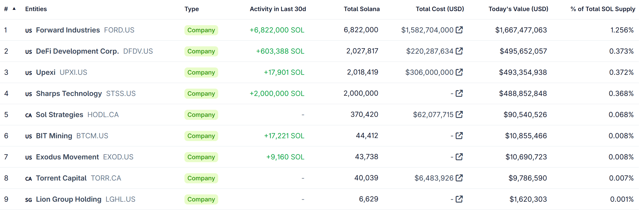Sort by % of Total SOL Supply header

pos(603,9)
